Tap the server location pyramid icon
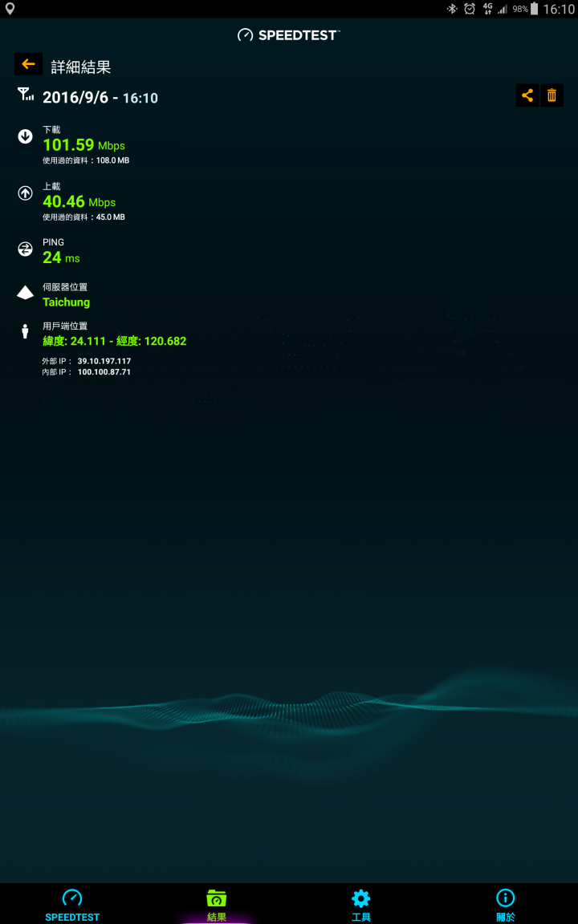 [x=25, y=292]
